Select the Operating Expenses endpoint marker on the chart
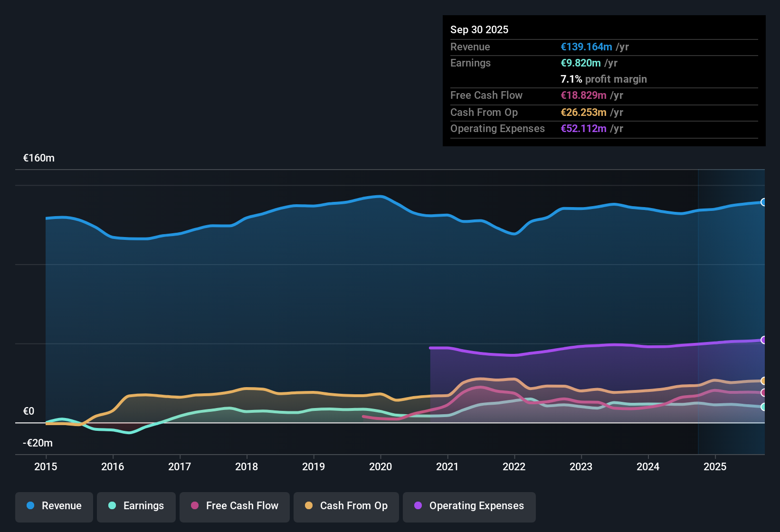780x532 pixels. pos(763,340)
